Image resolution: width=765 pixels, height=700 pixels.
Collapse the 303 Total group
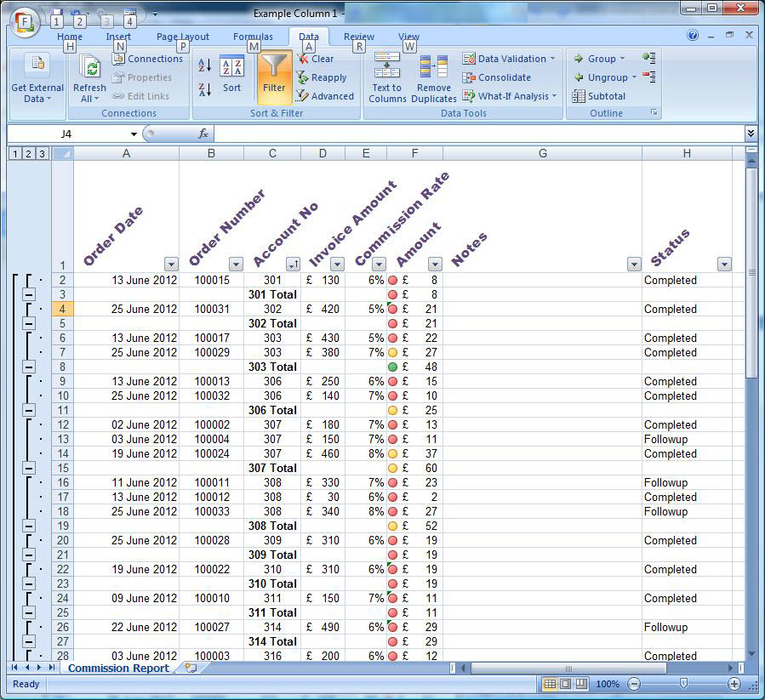(x=29, y=367)
